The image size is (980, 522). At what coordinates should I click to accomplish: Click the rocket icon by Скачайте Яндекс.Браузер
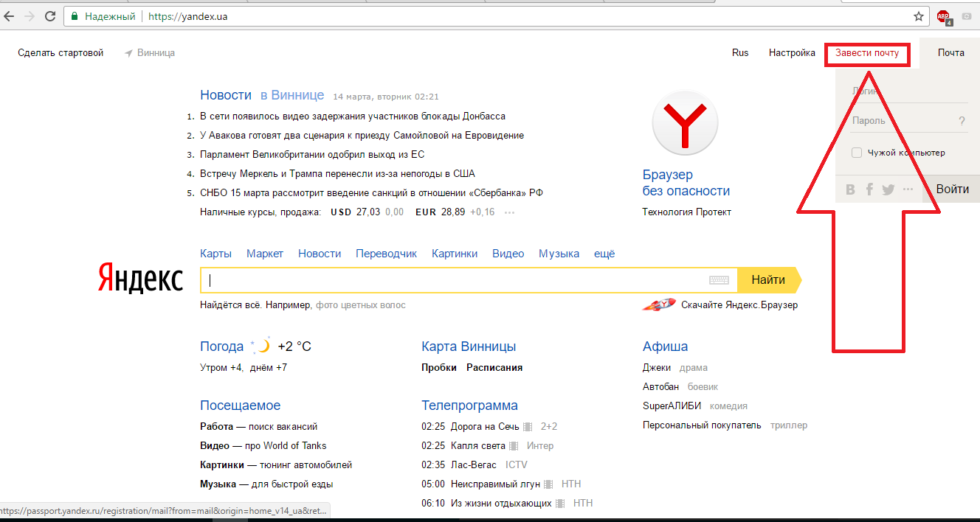(659, 304)
